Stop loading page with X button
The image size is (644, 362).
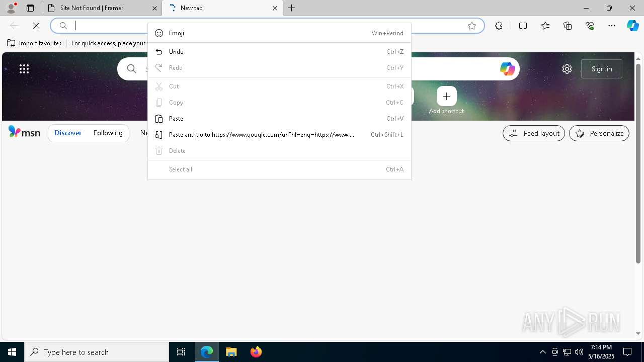click(36, 26)
